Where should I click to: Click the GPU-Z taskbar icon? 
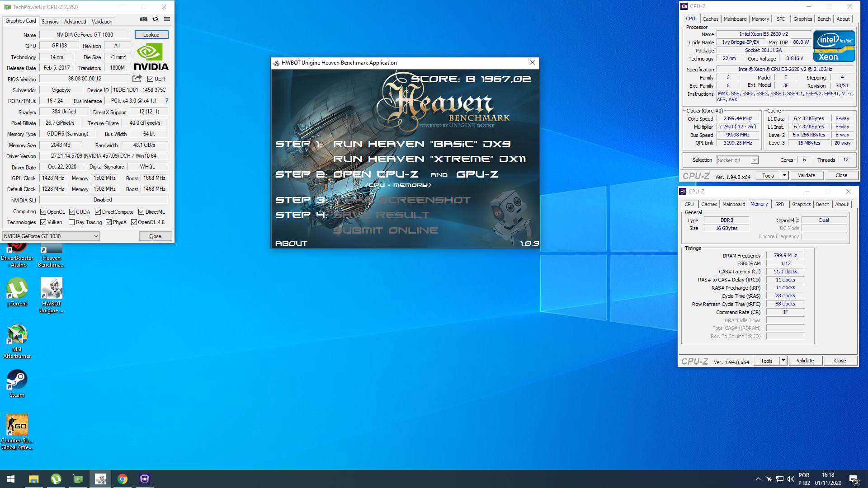click(78, 479)
